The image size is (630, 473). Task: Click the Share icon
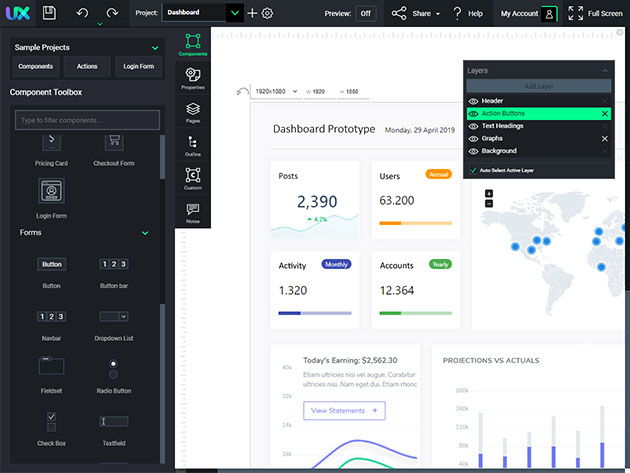pos(399,13)
